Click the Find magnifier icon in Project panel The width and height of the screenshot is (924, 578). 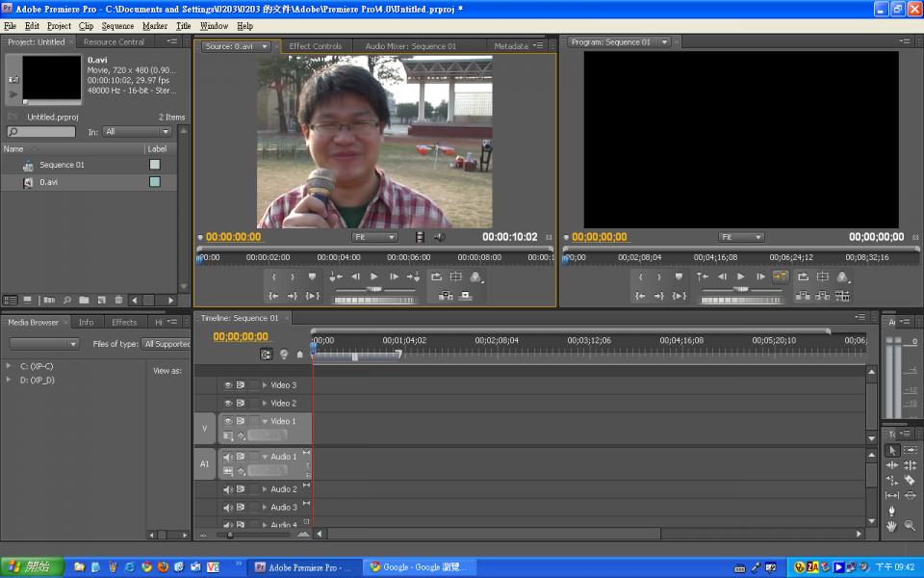(66, 301)
